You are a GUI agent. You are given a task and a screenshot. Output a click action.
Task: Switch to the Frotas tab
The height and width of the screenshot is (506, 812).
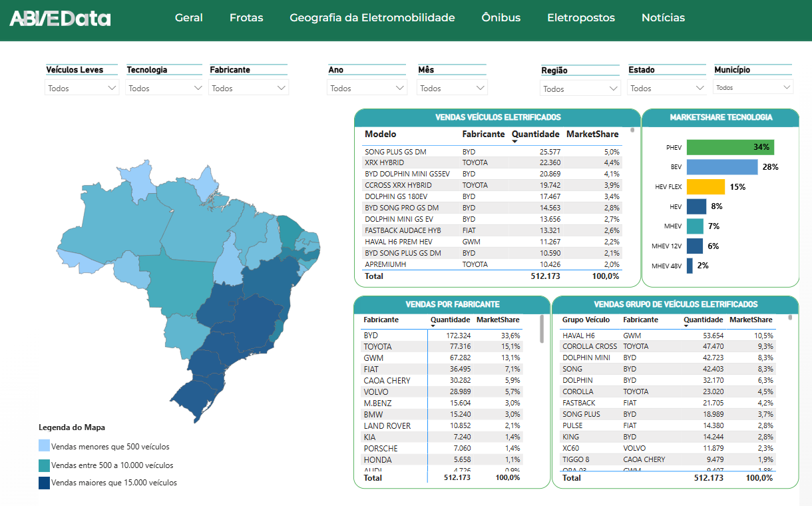[246, 18]
